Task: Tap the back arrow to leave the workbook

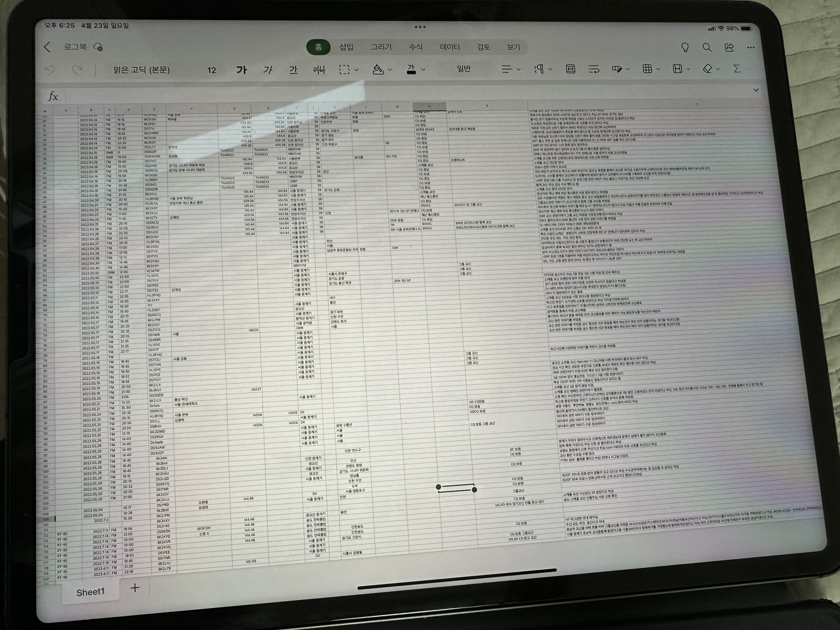Action: pyautogui.click(x=47, y=47)
